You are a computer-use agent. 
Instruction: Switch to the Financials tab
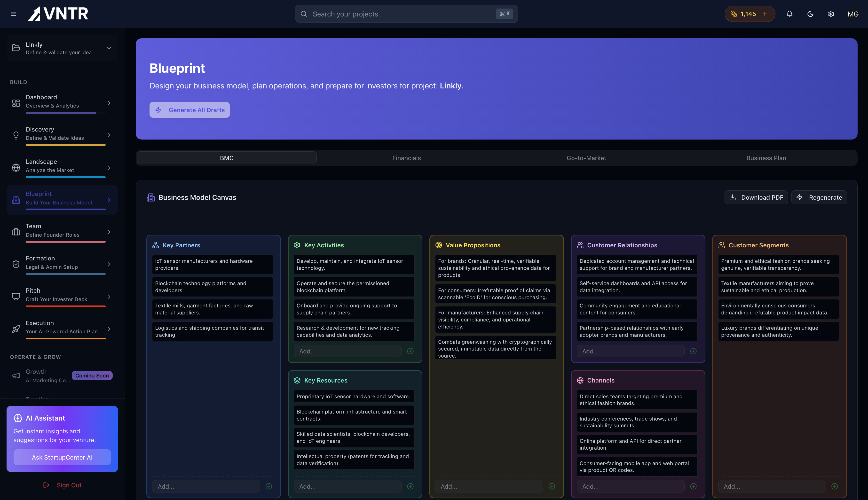click(406, 158)
